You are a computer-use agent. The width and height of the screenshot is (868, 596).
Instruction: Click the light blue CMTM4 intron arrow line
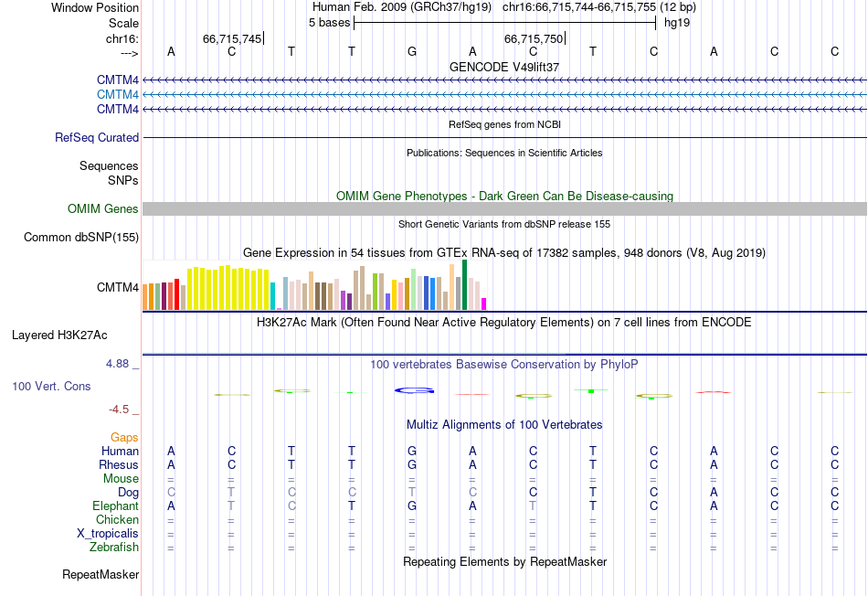tap(505, 95)
